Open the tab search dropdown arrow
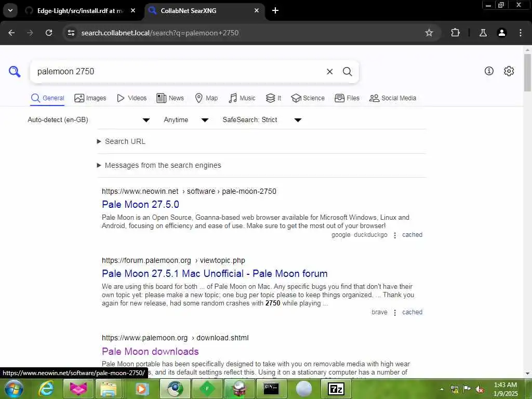 pyautogui.click(x=10, y=10)
